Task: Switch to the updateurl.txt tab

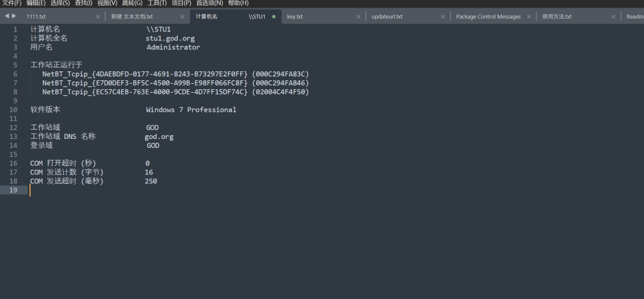Action: [x=387, y=17]
